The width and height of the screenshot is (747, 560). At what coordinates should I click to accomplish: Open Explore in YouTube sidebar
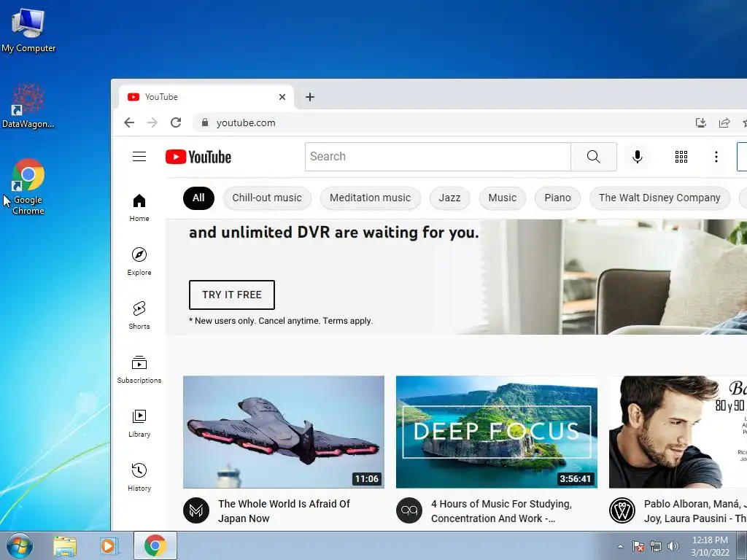(x=139, y=262)
